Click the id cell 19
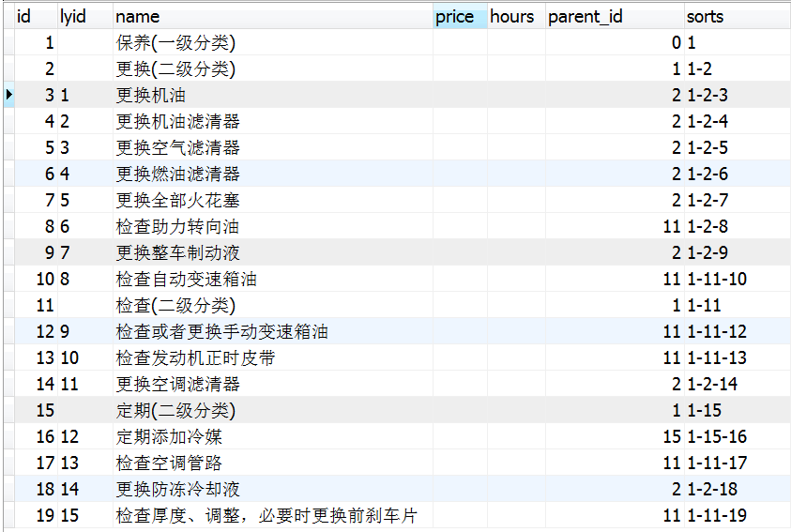791x532 pixels. [x=36, y=515]
